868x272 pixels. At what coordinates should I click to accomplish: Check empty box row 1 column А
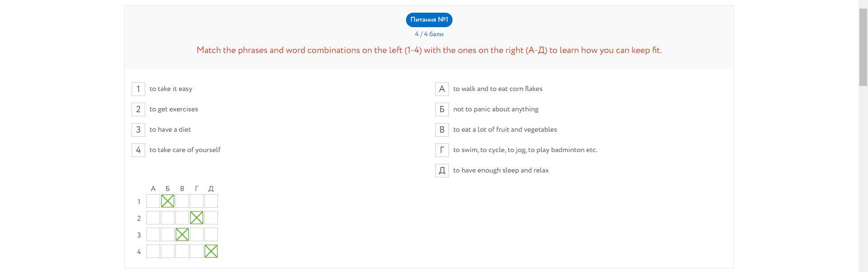click(x=153, y=201)
